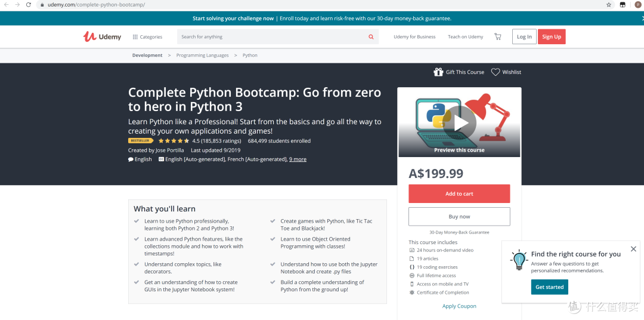Open the Python breadcrumb

(250, 55)
